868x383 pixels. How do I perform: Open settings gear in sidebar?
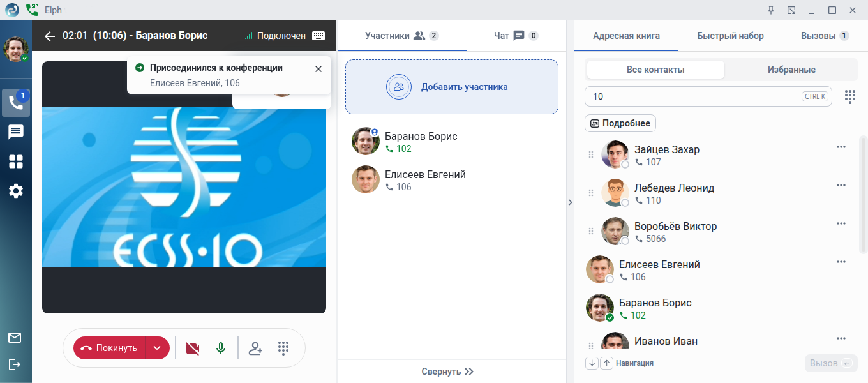click(16, 190)
